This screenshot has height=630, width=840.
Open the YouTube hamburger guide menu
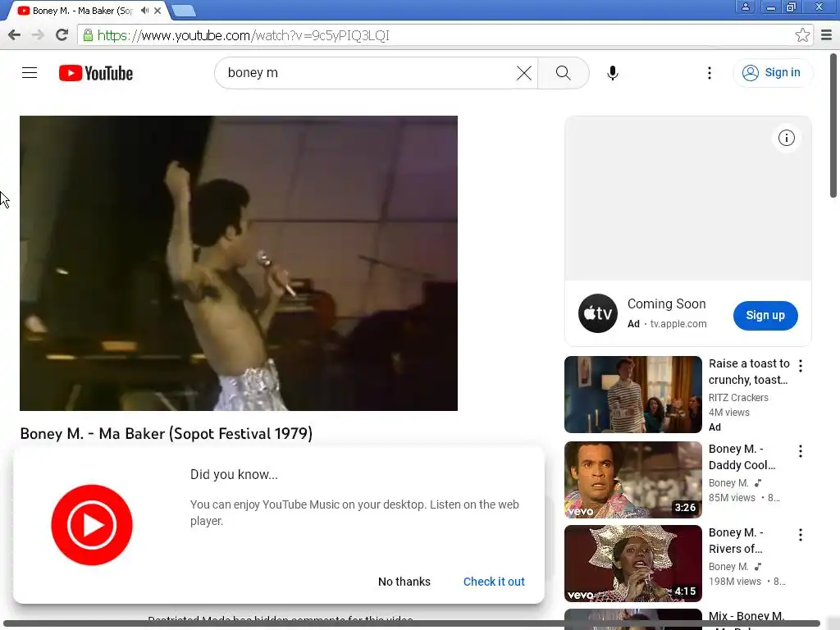(x=30, y=73)
